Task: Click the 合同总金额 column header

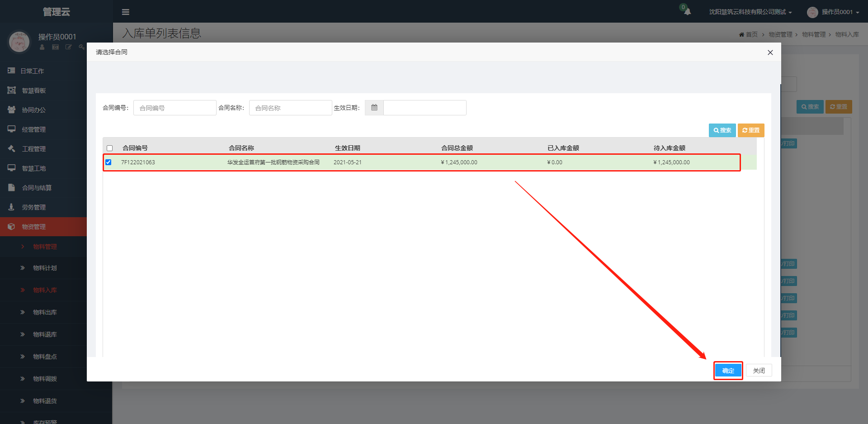Action: point(457,148)
